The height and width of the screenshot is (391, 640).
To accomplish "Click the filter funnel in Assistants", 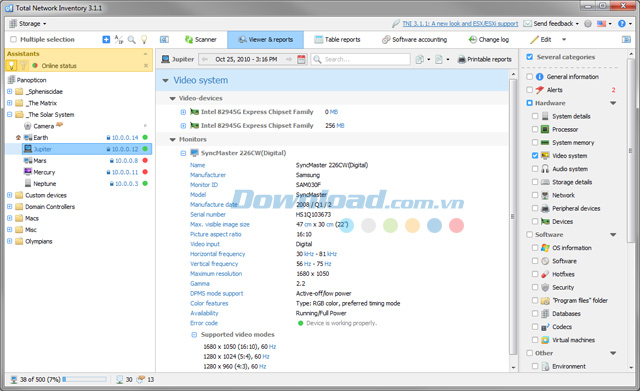I will pyautogui.click(x=24, y=65).
